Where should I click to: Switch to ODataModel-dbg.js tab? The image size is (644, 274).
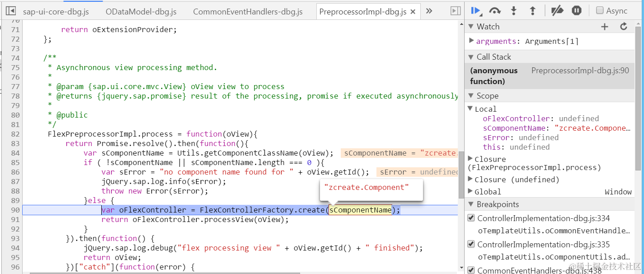[141, 12]
